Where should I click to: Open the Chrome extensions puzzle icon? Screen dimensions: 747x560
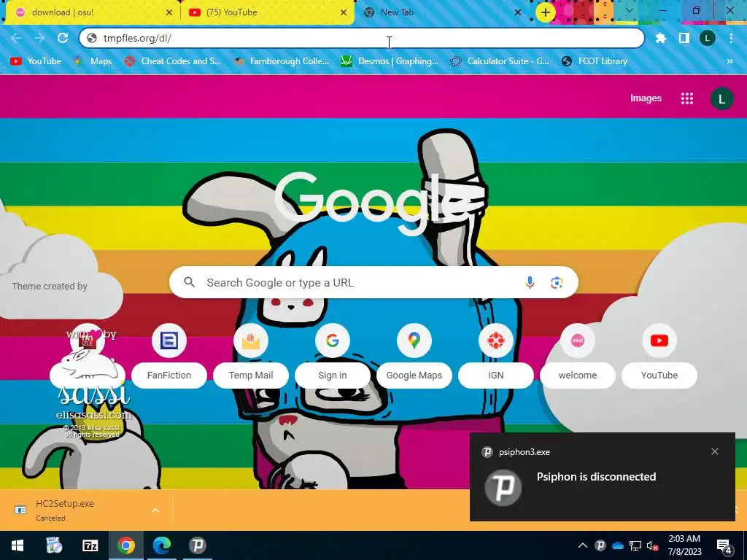(660, 38)
